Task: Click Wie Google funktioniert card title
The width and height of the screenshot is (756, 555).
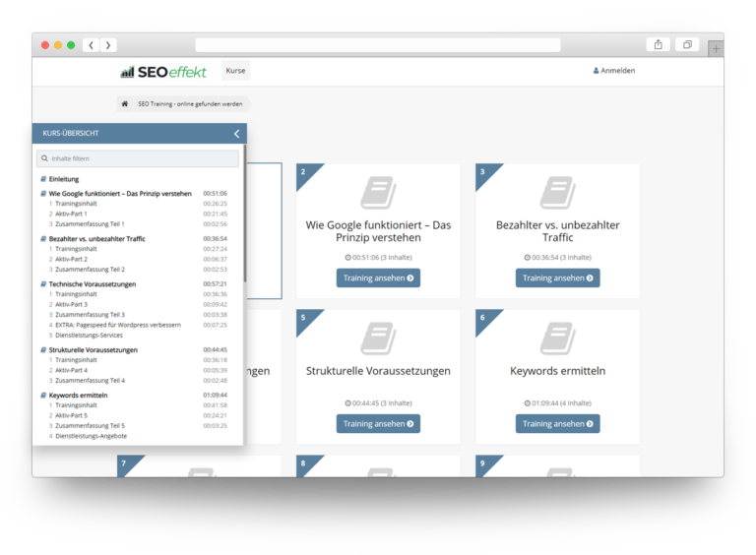Action: 378,231
